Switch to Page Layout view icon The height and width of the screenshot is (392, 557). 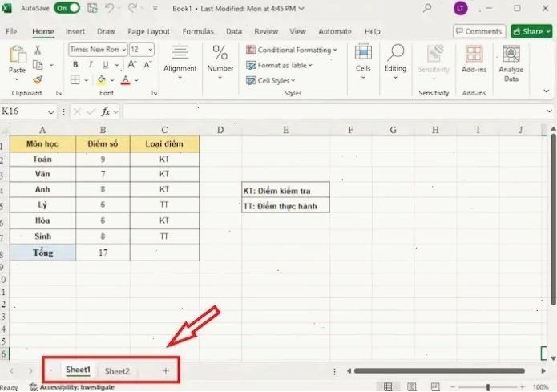coord(412,386)
